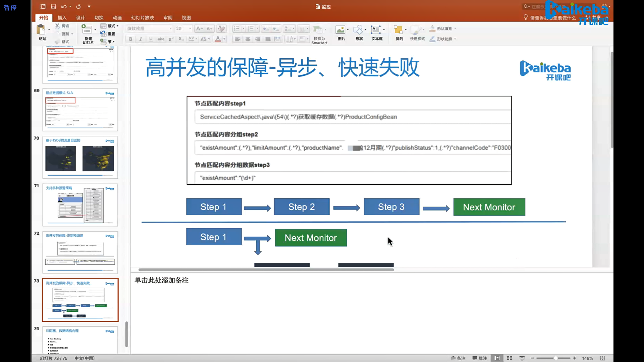Click the fit slide to window icon
Image resolution: width=644 pixels, height=362 pixels.
tap(602, 358)
